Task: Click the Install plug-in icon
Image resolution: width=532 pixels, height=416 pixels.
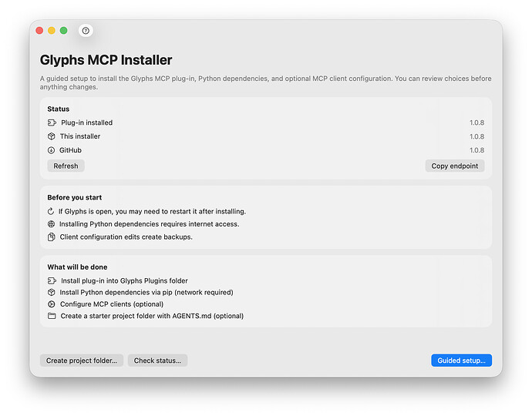Action: pos(52,281)
